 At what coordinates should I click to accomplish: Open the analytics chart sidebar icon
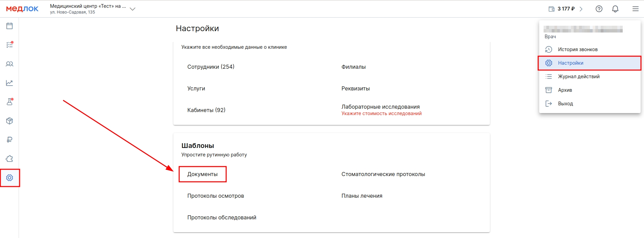coord(9,83)
